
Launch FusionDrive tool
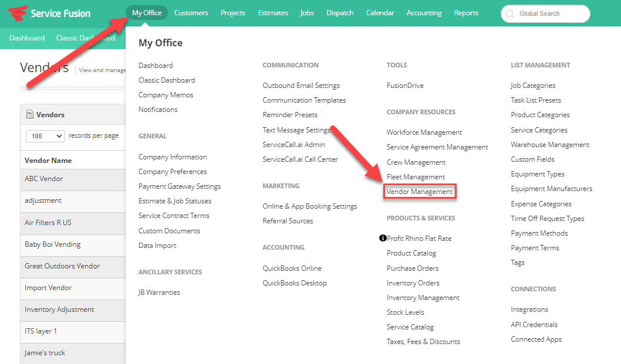[x=405, y=86]
